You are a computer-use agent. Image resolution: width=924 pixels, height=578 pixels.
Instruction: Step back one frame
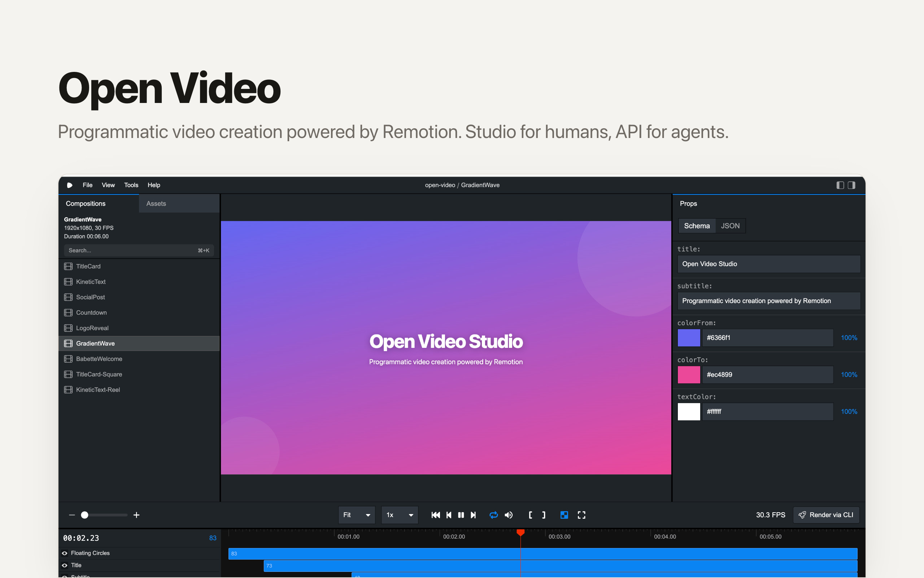[x=449, y=515]
